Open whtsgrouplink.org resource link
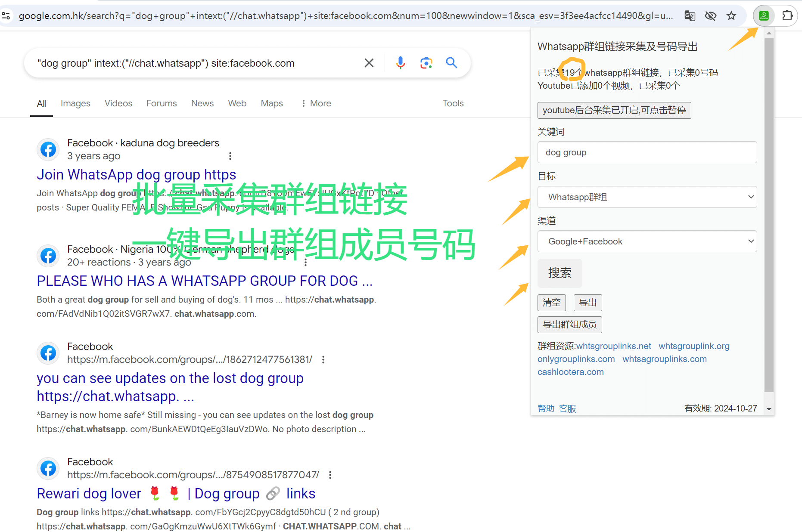Image resolution: width=802 pixels, height=532 pixels. click(694, 346)
